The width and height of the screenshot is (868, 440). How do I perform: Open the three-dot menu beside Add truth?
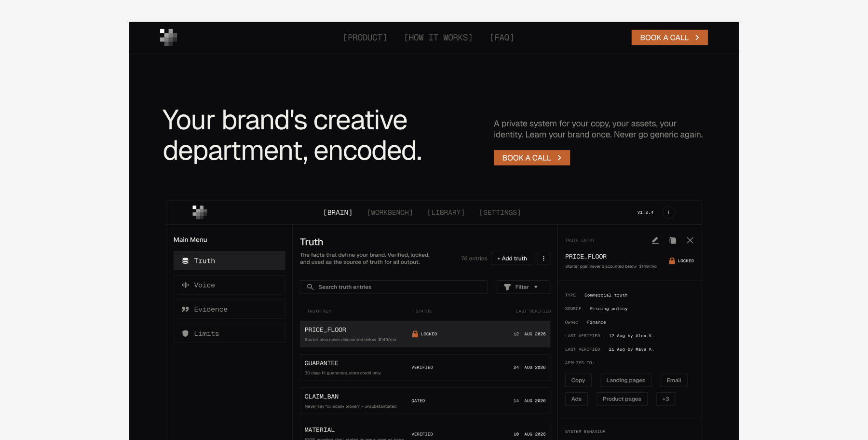pos(543,259)
